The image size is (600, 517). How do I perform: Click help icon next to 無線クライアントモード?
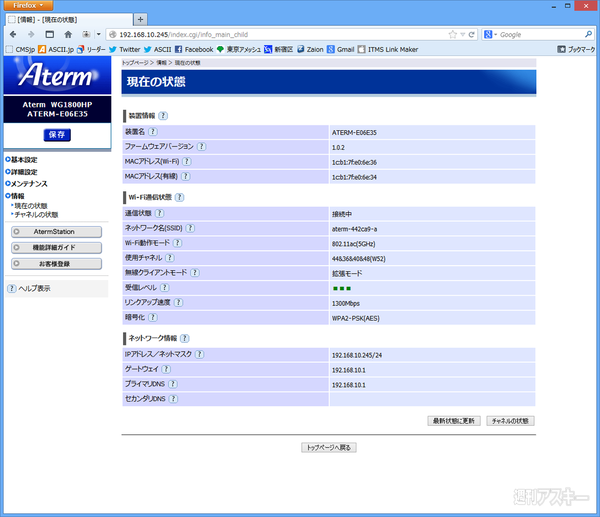pyautogui.click(x=195, y=272)
